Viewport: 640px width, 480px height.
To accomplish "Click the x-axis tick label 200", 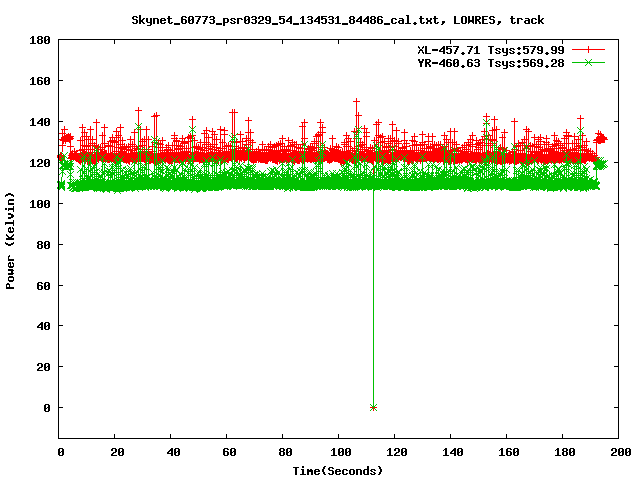I will (620, 452).
